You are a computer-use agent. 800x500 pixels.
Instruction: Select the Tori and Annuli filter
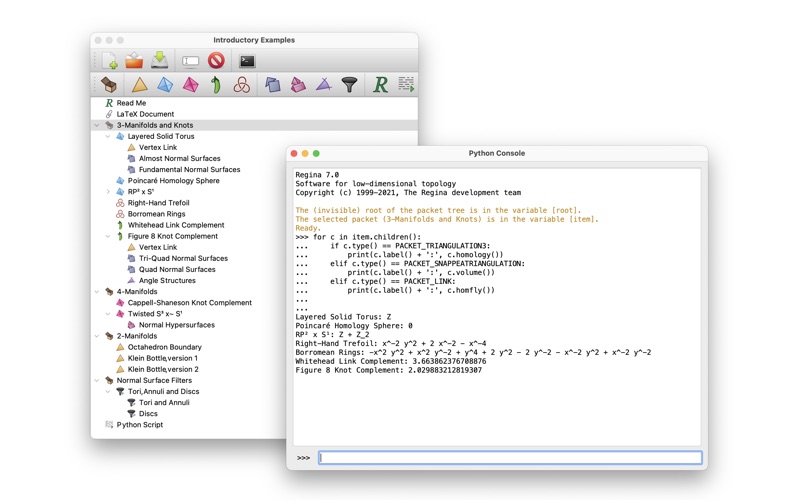(x=164, y=403)
